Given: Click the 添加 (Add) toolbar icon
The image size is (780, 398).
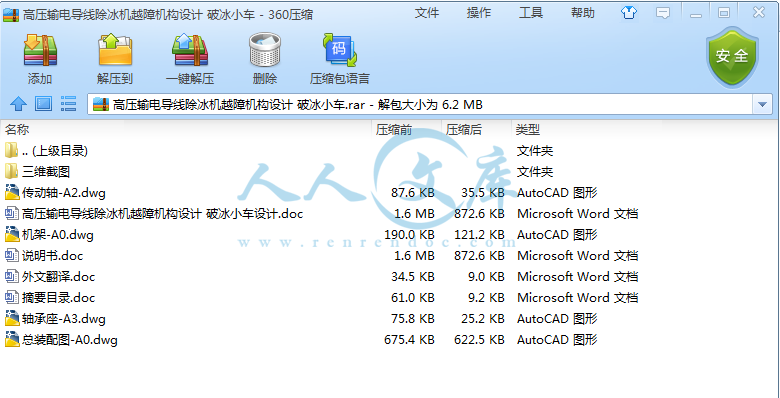Looking at the screenshot, I should 40,50.
